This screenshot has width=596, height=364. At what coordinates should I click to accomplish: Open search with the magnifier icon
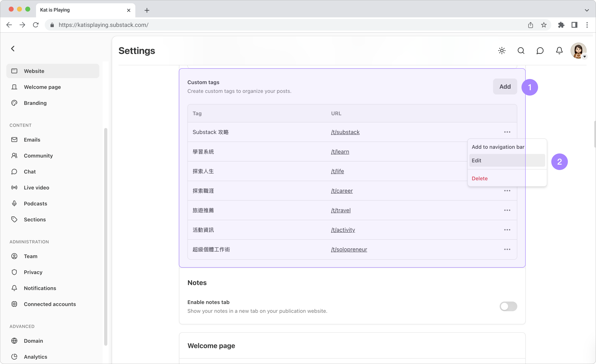coord(521,51)
